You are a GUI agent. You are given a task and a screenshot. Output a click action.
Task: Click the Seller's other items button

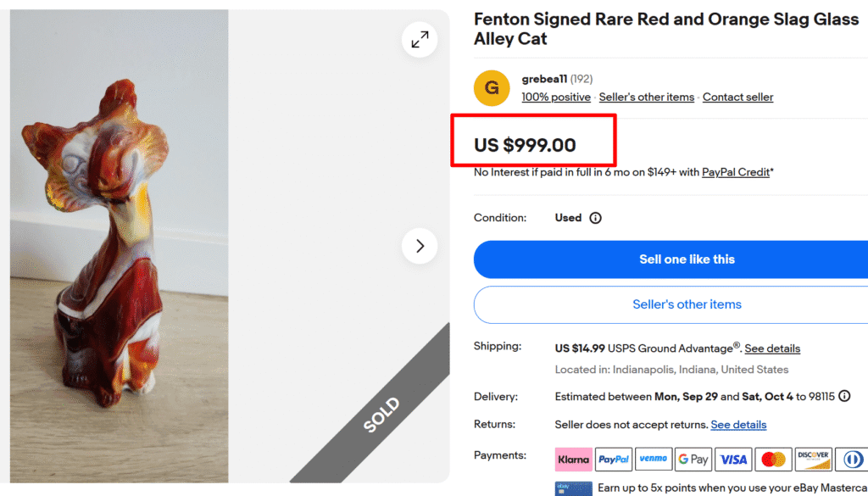tap(687, 304)
